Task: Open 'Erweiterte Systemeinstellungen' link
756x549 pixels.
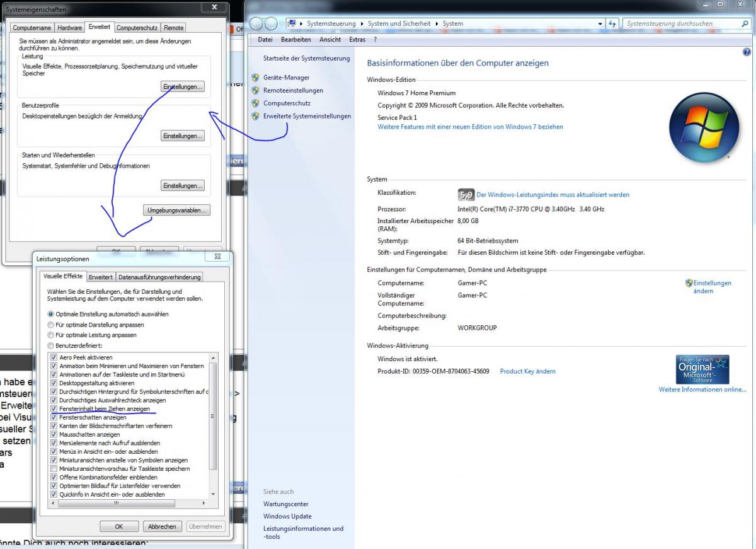Action: (x=307, y=116)
